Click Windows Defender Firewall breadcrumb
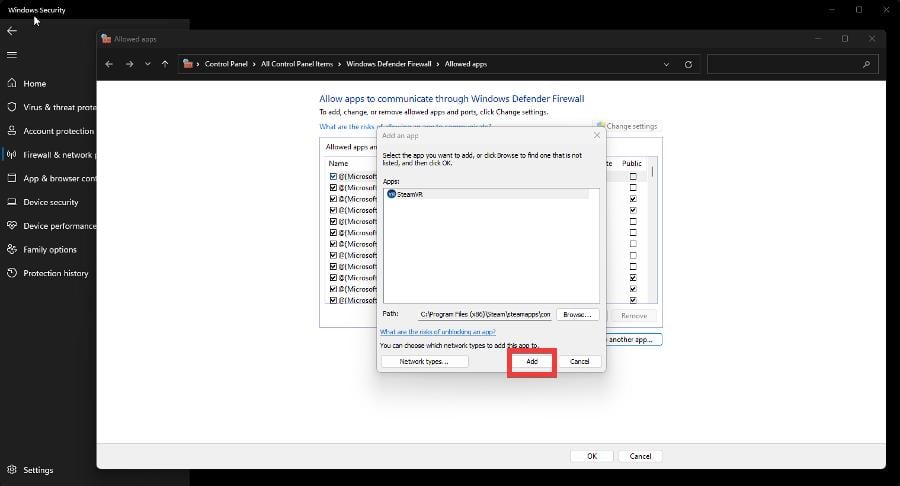Screen dimensions: 900x486 click(389, 64)
